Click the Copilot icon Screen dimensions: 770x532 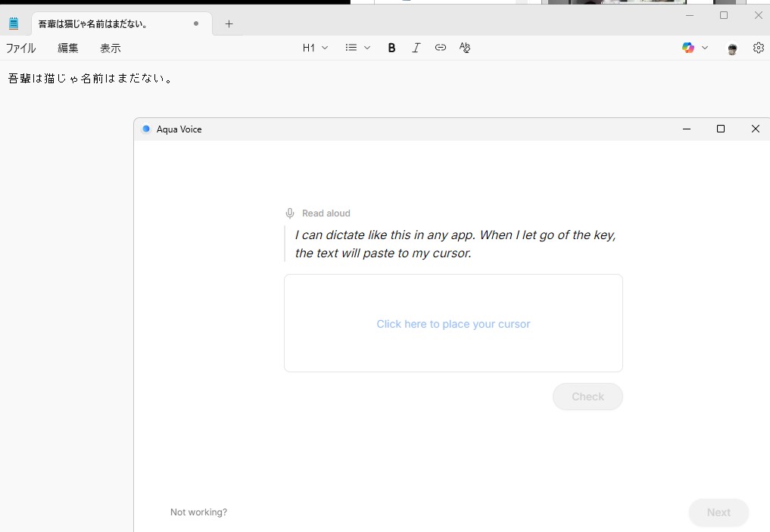coord(687,48)
